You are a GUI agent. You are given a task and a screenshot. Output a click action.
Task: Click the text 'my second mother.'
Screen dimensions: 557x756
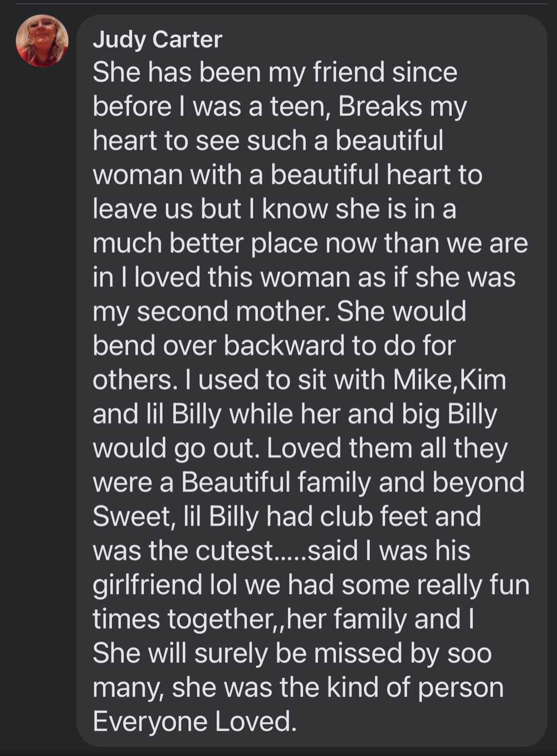[211, 312]
